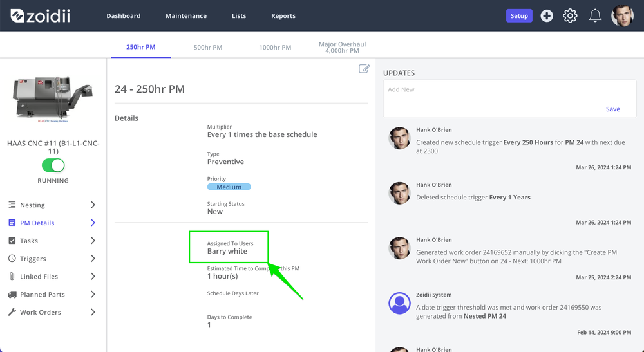Screen dimensions: 644x352
Task: Switch to the 500hr PM tab
Action: click(208, 47)
